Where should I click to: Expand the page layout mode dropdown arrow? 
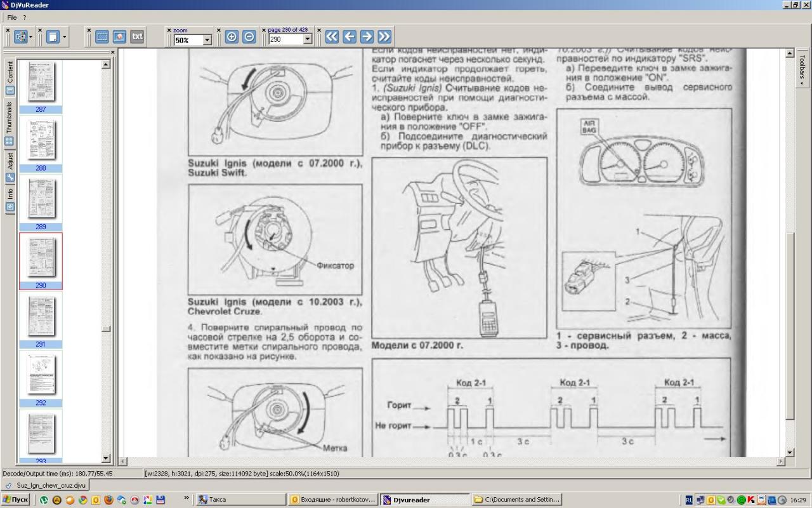click(64, 37)
